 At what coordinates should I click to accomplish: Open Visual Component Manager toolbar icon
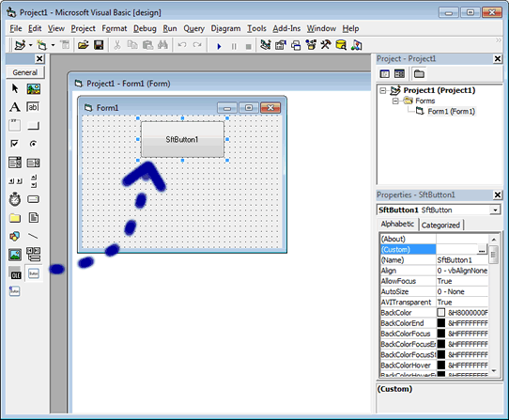click(x=356, y=45)
